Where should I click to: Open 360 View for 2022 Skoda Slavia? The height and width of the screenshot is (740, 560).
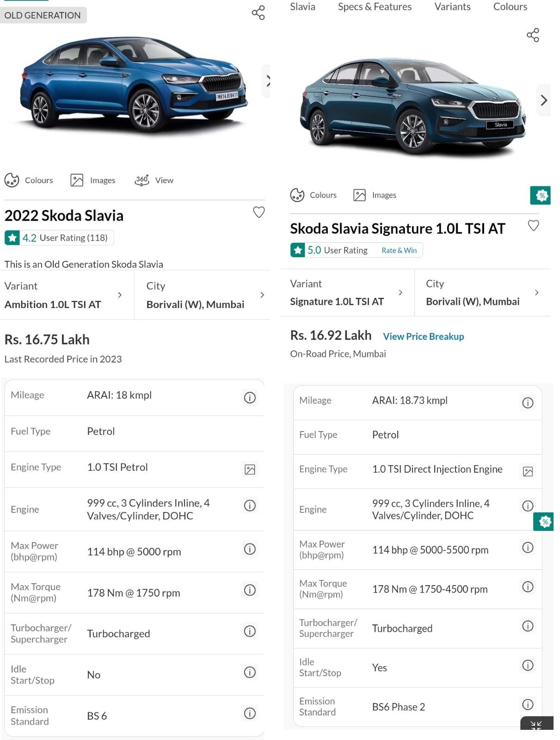(x=154, y=180)
